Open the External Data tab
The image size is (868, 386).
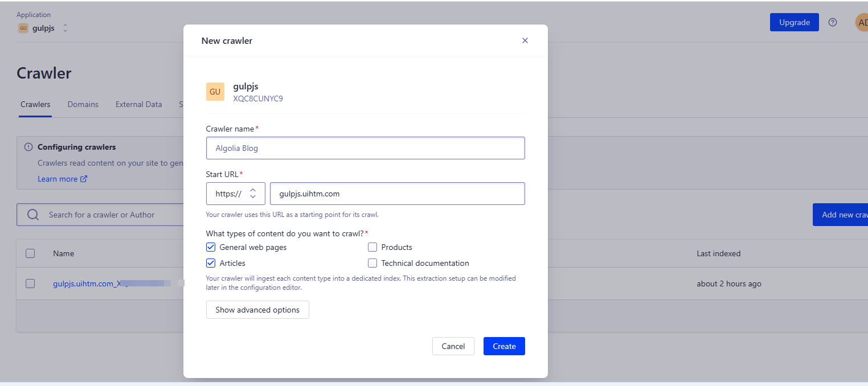pos(138,104)
